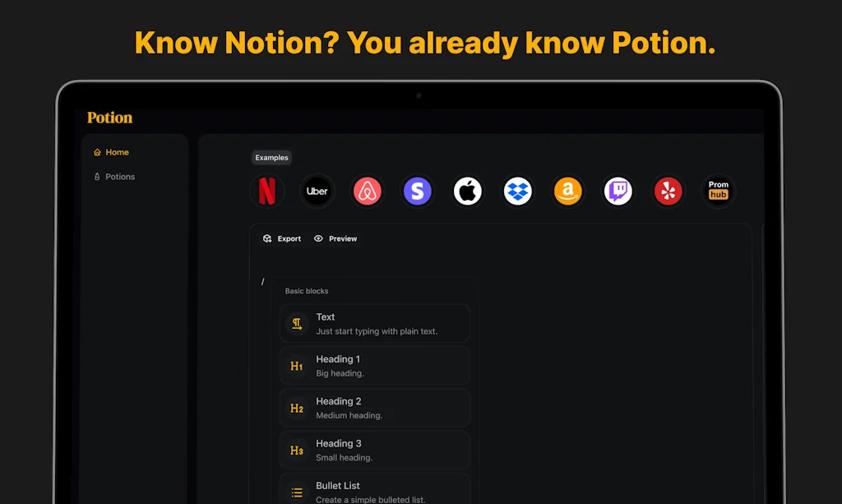Open the Apple example
The image size is (842, 504).
(x=467, y=191)
